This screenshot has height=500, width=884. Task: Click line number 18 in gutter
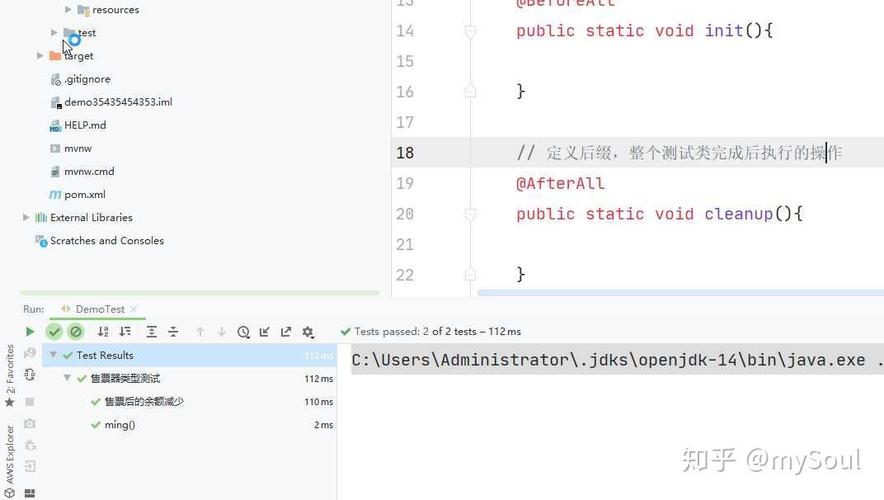(x=405, y=153)
